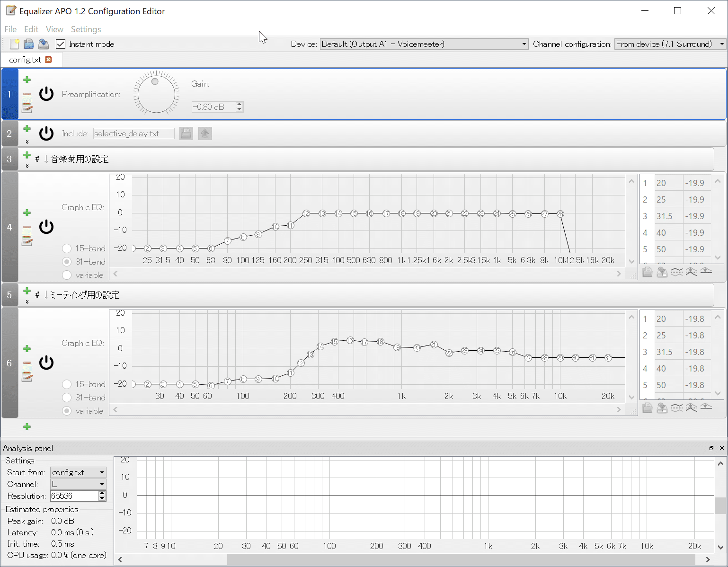The image size is (728, 567).
Task: Add a filter above row 1 via green plus
Action: pos(27,80)
